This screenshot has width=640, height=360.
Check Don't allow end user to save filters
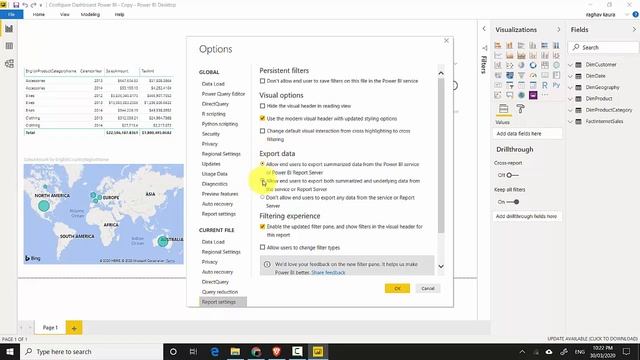point(262,81)
